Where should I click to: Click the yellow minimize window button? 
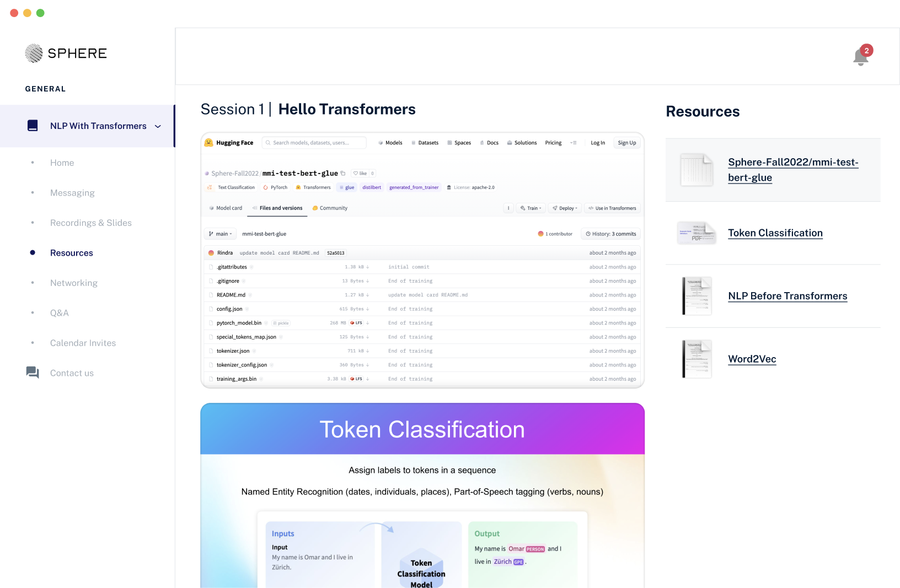(27, 13)
